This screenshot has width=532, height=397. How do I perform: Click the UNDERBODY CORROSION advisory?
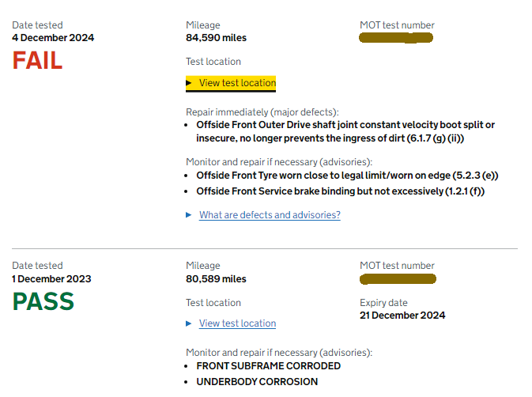point(257,382)
